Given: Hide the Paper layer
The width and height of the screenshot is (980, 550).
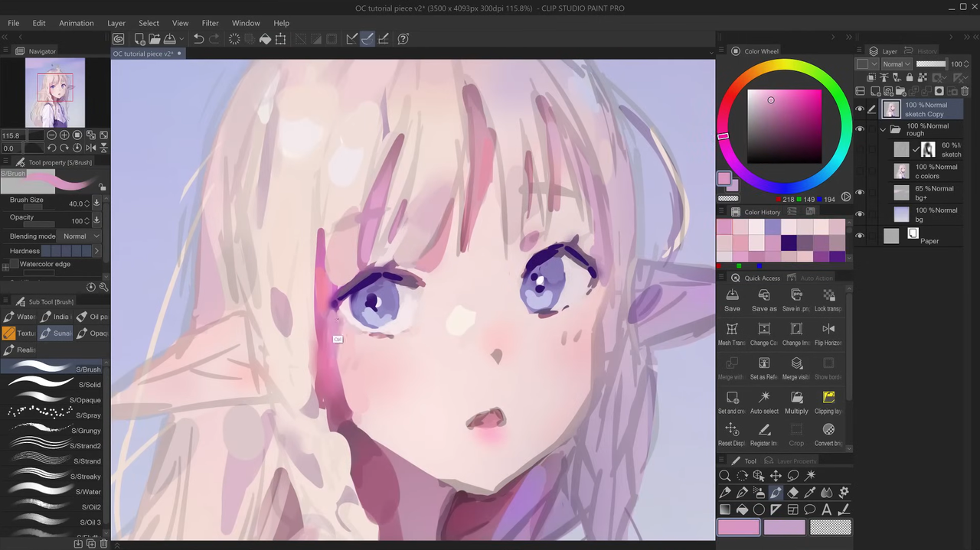Looking at the screenshot, I should point(859,236).
